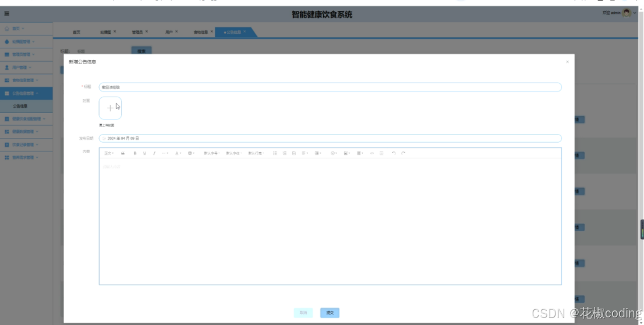Insert a block quote in editor

pos(123,153)
